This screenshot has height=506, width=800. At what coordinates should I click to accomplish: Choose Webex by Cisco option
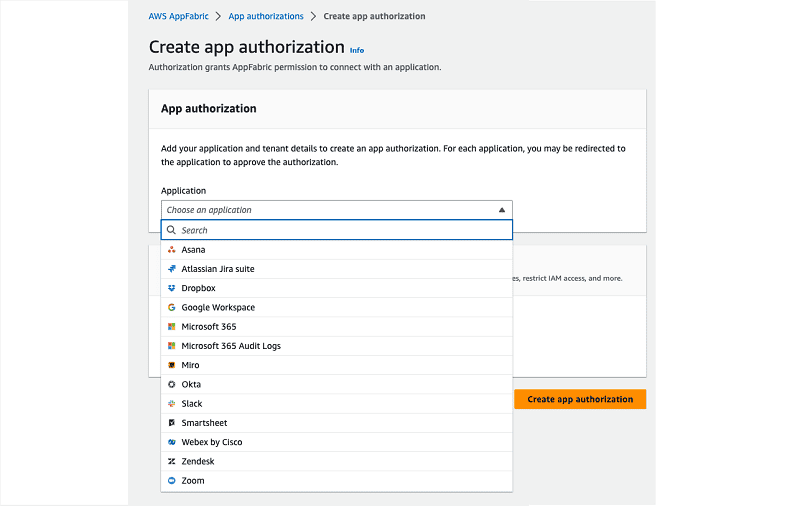(x=337, y=442)
